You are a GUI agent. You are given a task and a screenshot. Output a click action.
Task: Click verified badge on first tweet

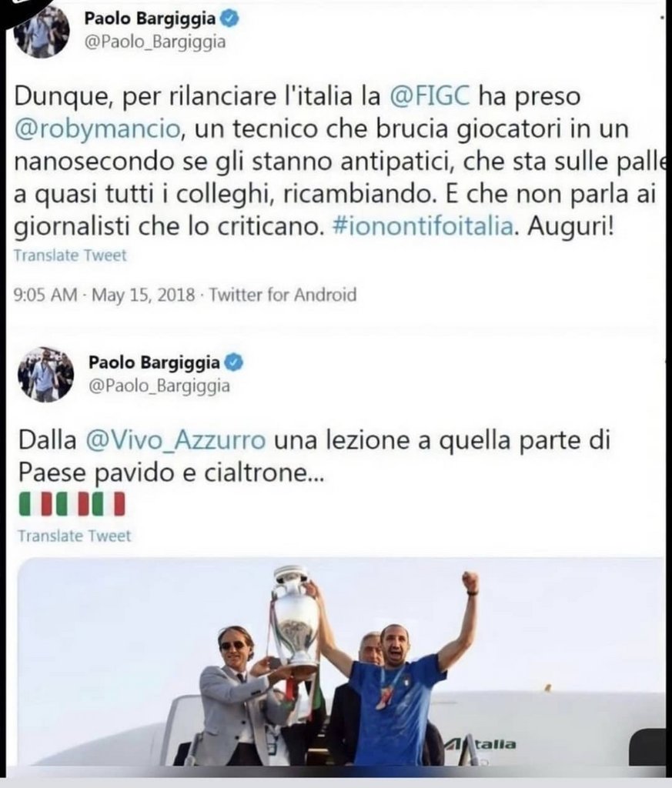click(x=230, y=19)
